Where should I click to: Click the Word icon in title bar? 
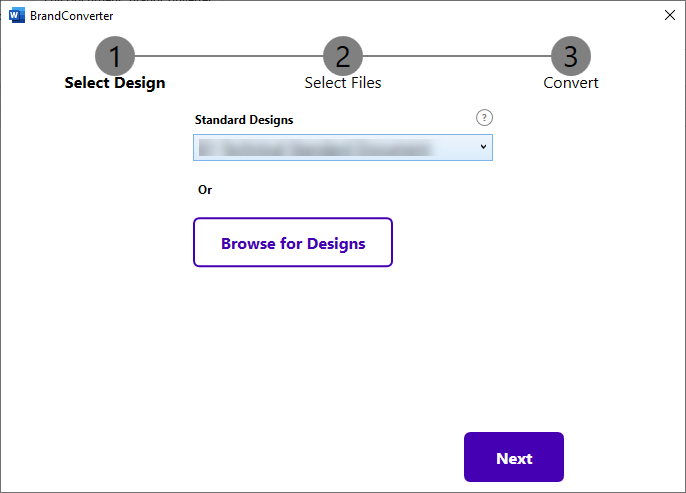(17, 16)
